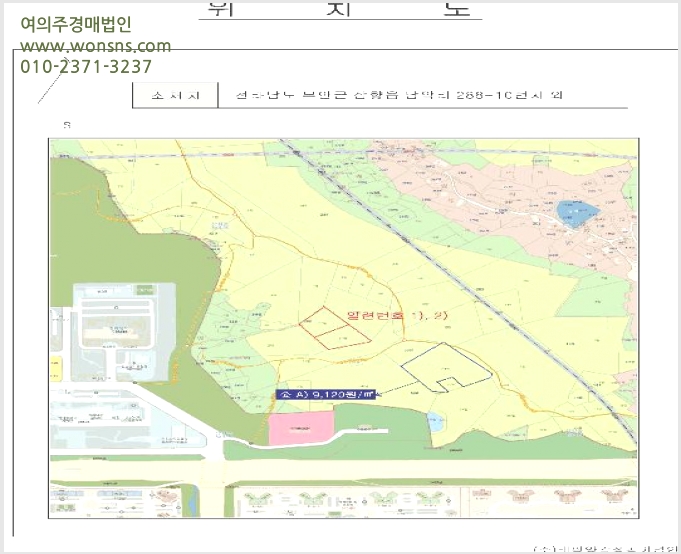The height and width of the screenshot is (554, 681).
Task: Click the pink rectangular block on the map
Action: click(301, 428)
